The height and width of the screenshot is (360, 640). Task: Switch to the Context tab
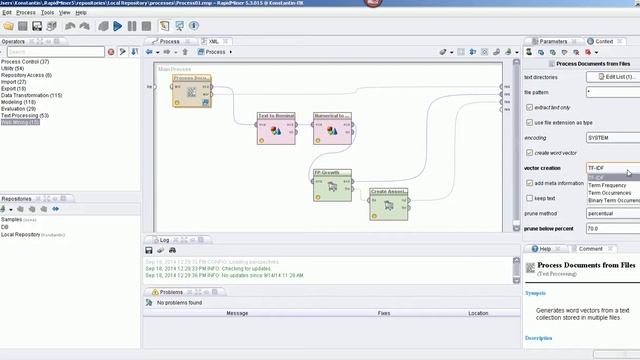tap(604, 41)
